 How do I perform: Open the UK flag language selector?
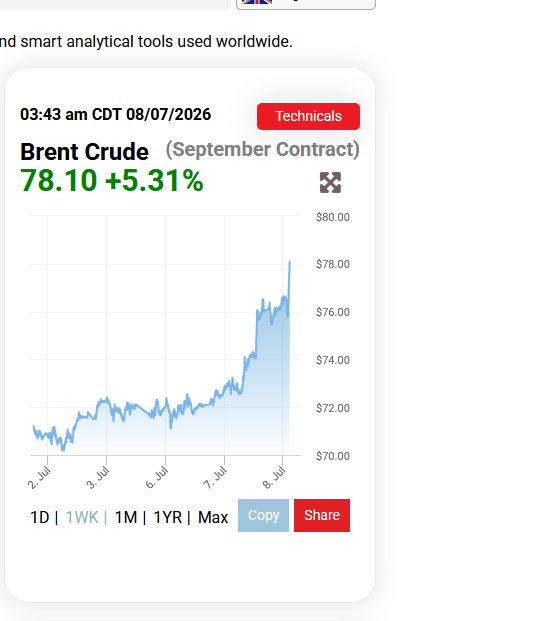pyautogui.click(x=306, y=4)
